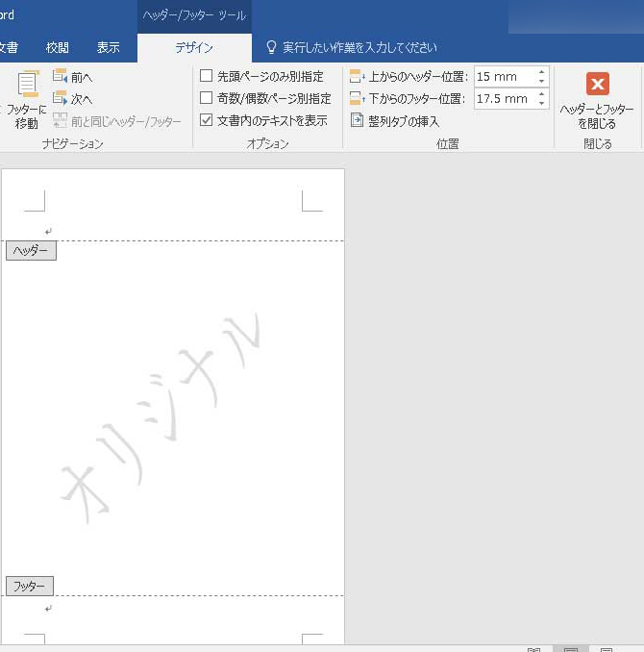Click the lightbulb search icon

click(271, 47)
